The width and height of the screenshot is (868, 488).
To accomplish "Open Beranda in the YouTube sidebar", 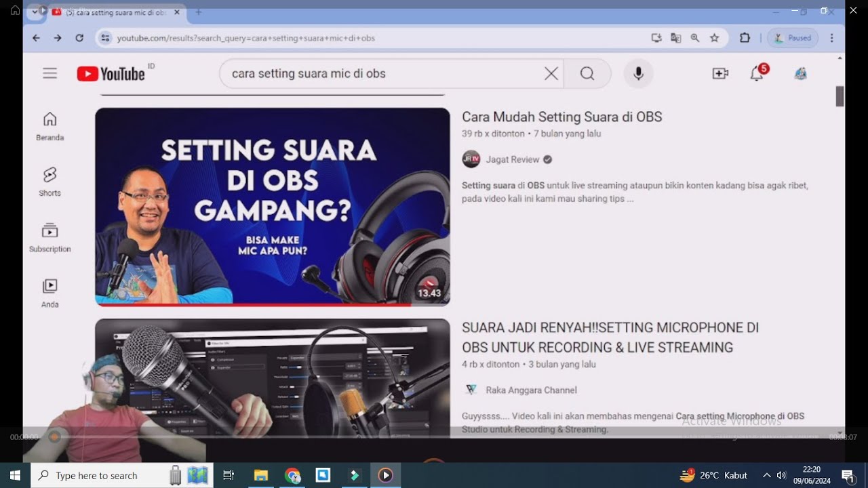I will (50, 126).
